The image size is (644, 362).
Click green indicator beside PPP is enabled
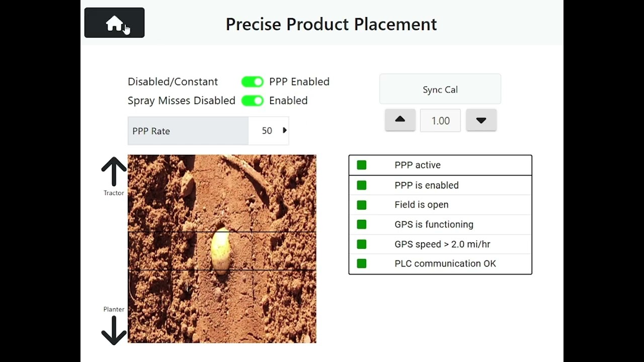coord(361,185)
